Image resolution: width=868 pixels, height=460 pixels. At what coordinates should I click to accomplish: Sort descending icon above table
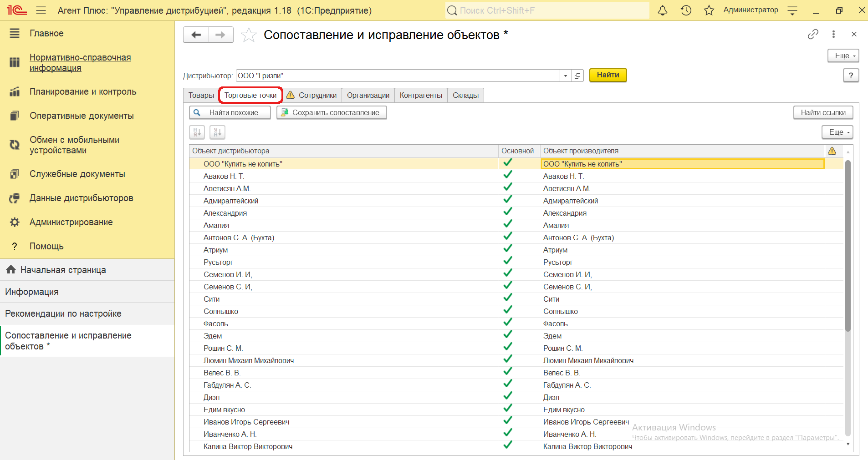[x=217, y=132]
